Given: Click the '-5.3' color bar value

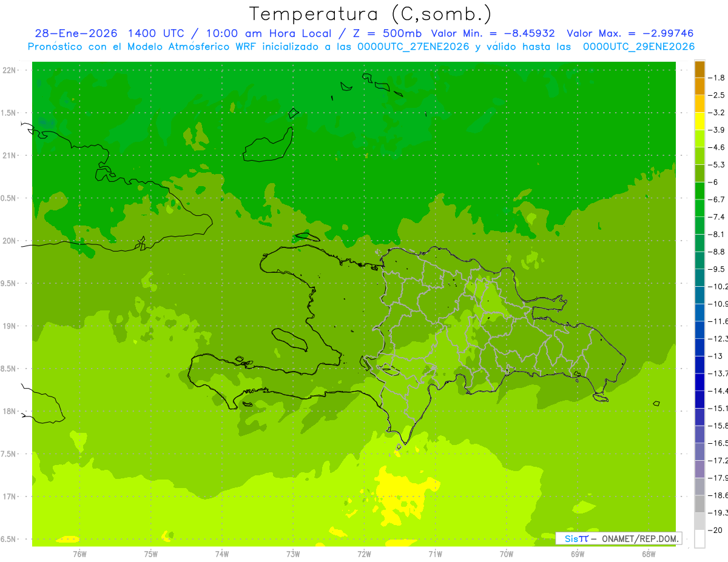Looking at the screenshot, I should pos(716,165).
